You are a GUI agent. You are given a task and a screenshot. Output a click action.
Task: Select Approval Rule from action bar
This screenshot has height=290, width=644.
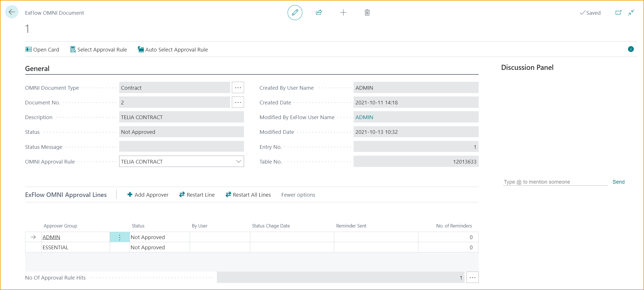[98, 50]
